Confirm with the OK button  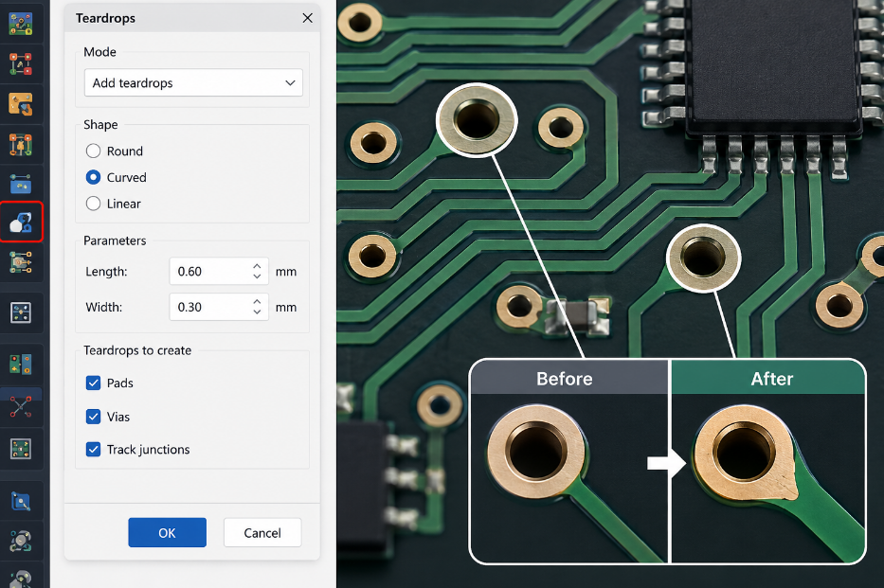(168, 533)
